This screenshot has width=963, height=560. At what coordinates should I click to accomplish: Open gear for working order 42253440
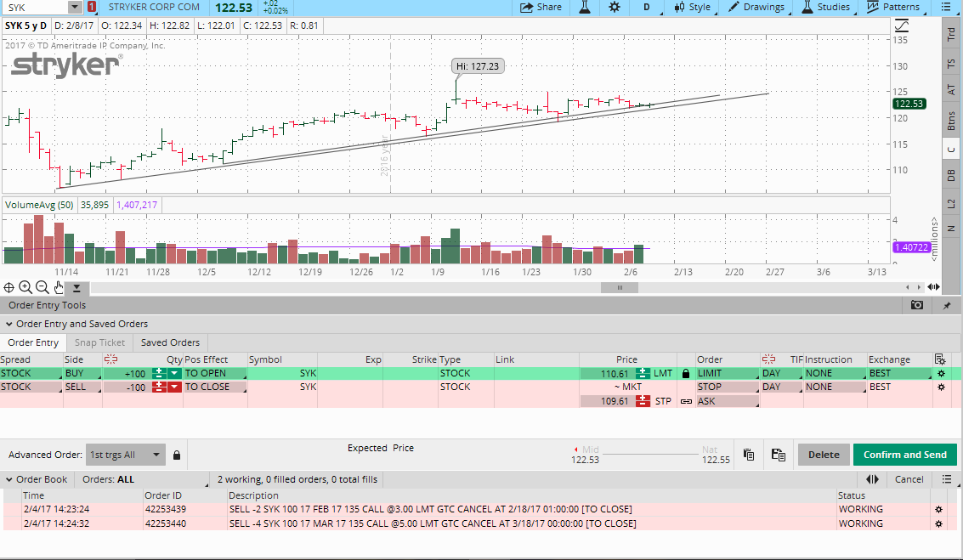[x=938, y=523]
